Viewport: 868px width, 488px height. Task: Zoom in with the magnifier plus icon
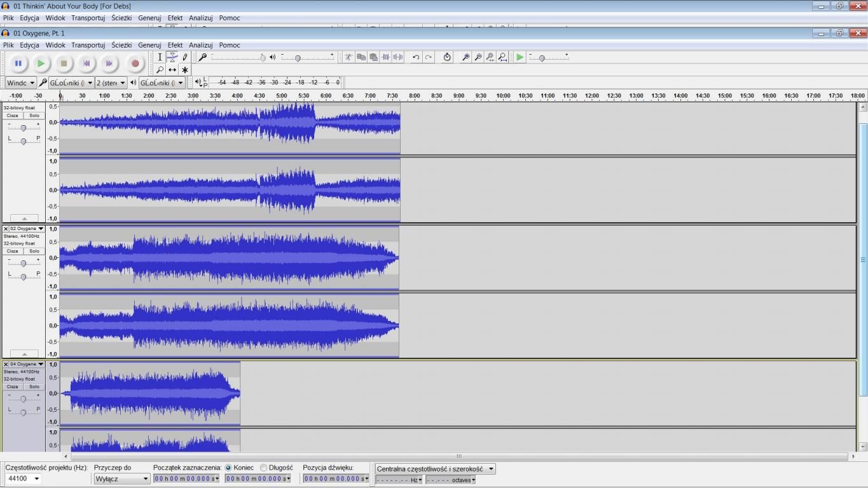(x=465, y=57)
